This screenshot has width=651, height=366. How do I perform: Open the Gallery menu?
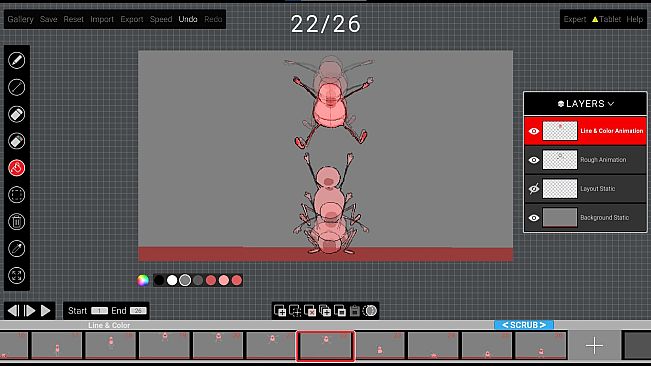point(20,19)
